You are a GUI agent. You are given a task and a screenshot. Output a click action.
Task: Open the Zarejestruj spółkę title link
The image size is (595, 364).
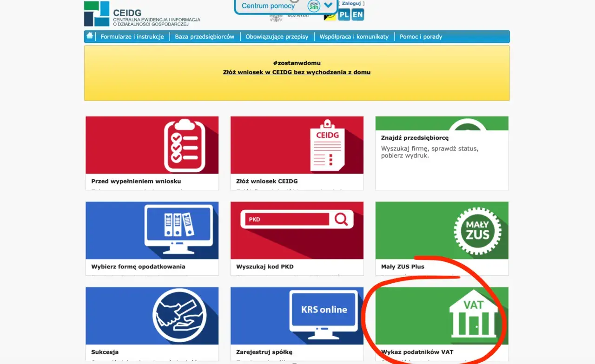264,352
